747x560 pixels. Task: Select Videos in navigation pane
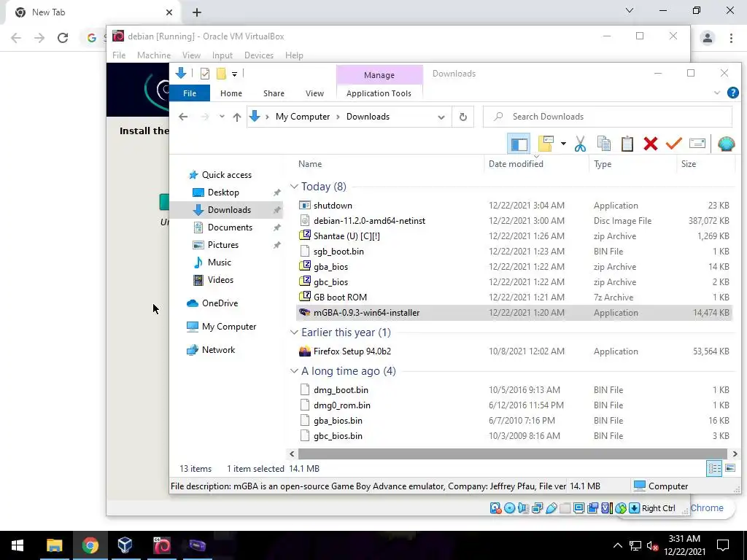pyautogui.click(x=220, y=280)
